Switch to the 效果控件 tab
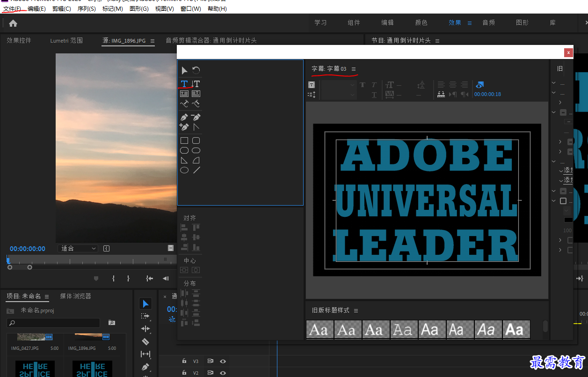Screen dimensions: 588x377 [x=19, y=40]
